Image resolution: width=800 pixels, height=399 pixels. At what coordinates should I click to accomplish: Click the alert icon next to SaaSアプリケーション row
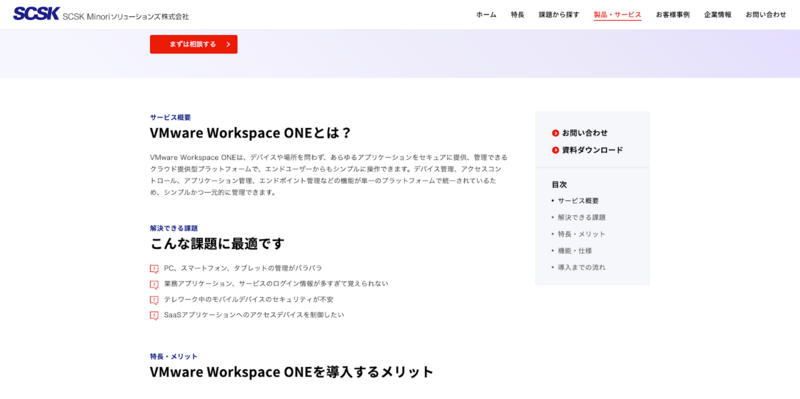point(154,316)
